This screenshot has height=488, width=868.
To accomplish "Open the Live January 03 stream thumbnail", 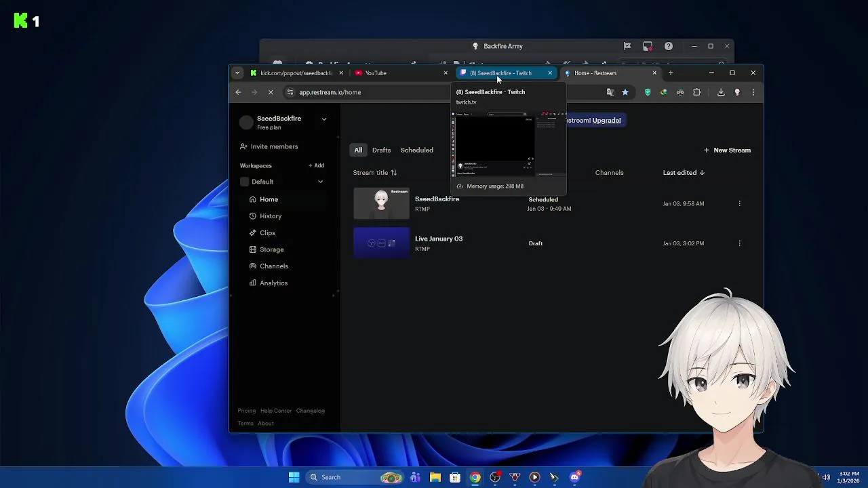I will coord(381,243).
